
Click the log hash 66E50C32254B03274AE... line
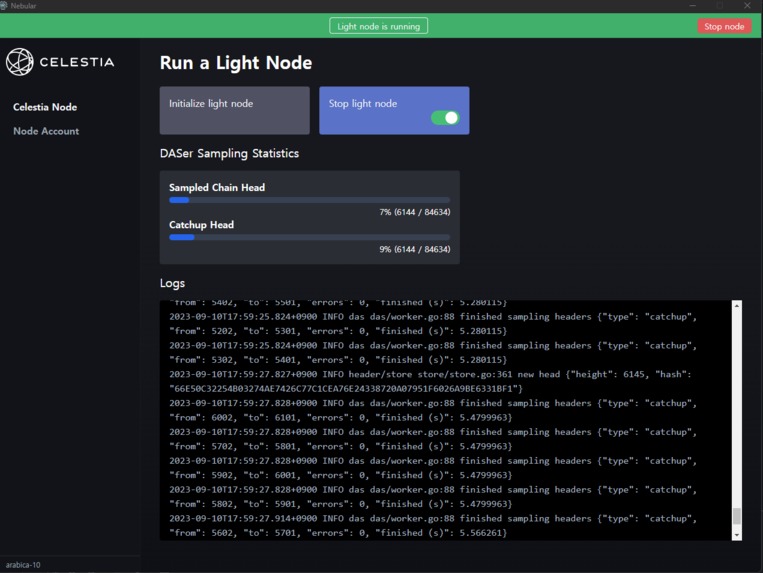346,389
